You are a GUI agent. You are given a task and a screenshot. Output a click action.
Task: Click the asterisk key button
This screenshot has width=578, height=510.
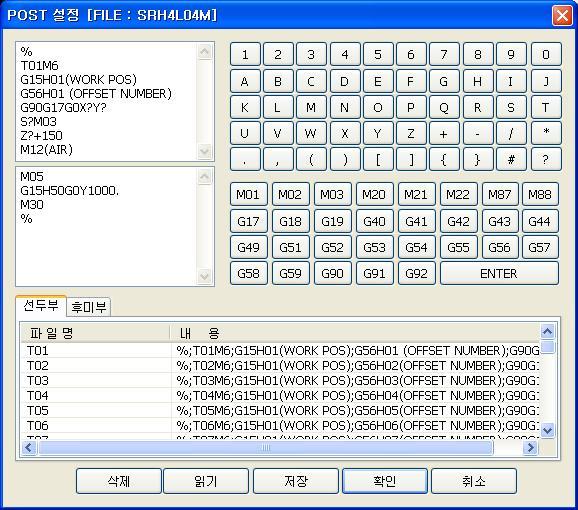[x=546, y=133]
